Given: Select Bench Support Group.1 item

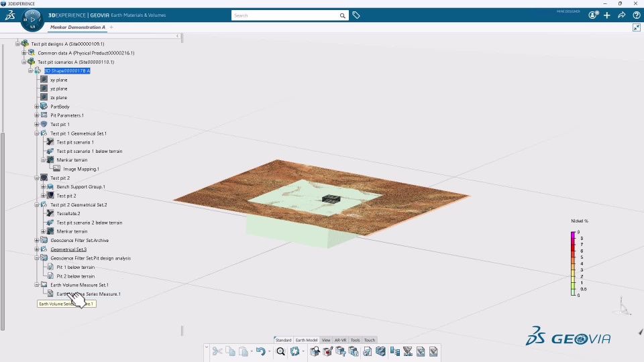Looking at the screenshot, I should [x=81, y=187].
